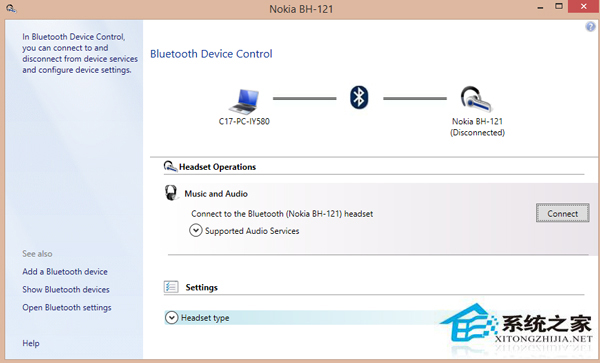Click the Nokia BH-121 headset icon
This screenshot has height=363, width=600.
(x=476, y=99)
